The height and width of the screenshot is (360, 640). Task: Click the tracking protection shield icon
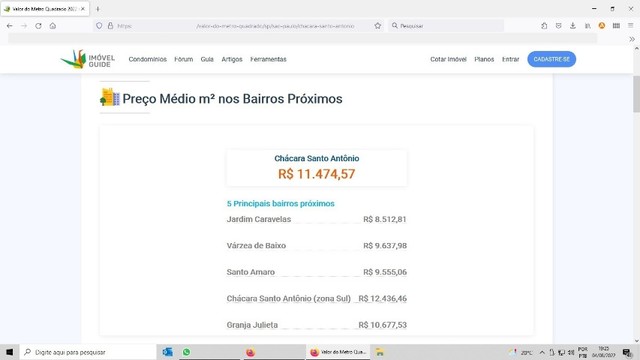click(x=99, y=26)
